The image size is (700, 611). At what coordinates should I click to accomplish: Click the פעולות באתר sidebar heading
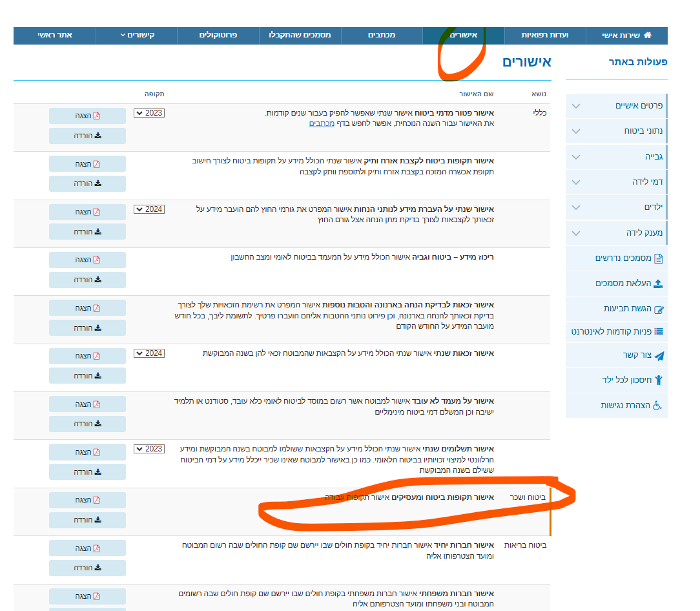click(638, 61)
